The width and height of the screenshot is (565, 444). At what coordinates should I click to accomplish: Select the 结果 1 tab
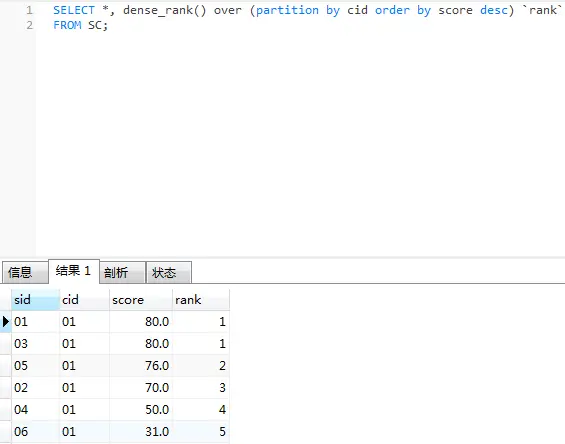tap(74, 271)
